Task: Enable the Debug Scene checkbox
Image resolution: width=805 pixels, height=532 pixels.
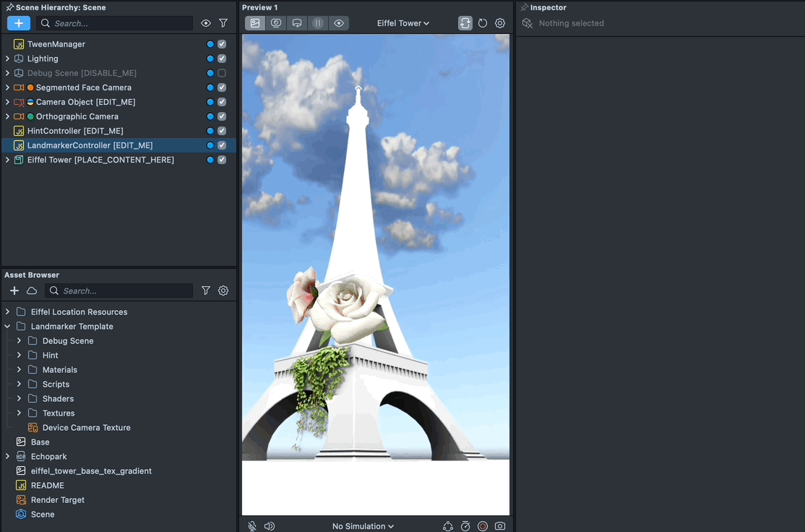Action: tap(222, 73)
